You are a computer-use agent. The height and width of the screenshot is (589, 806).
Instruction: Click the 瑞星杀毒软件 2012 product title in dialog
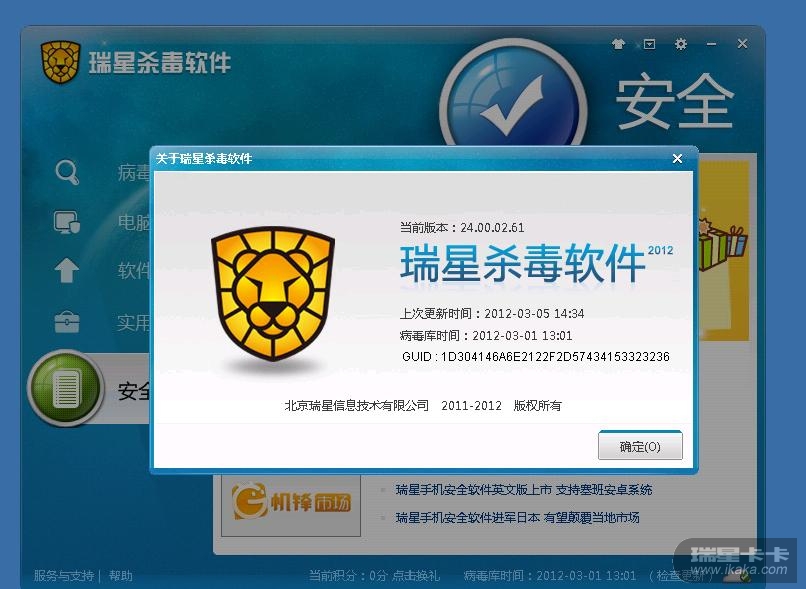[536, 264]
